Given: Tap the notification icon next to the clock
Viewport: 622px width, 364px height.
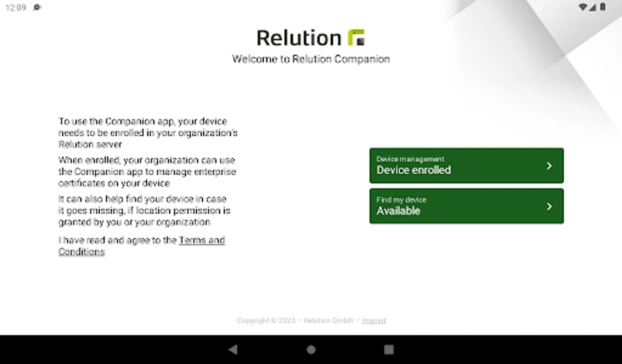Looking at the screenshot, I should (x=37, y=7).
